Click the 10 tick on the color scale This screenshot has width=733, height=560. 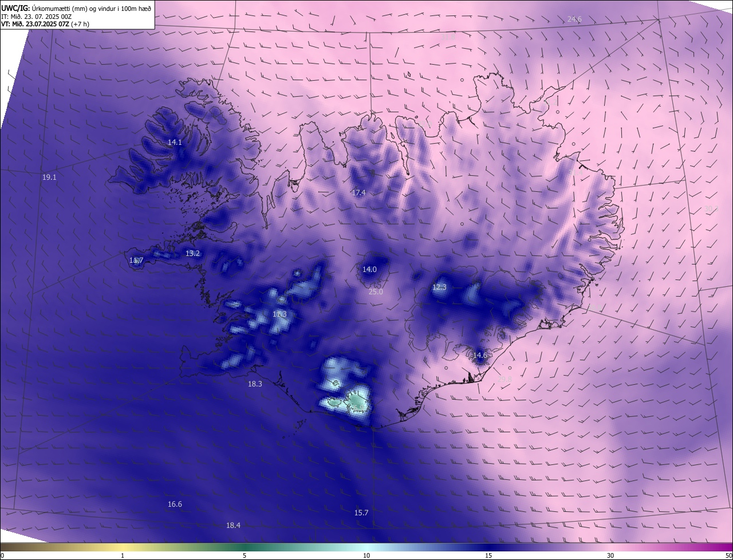366,555
